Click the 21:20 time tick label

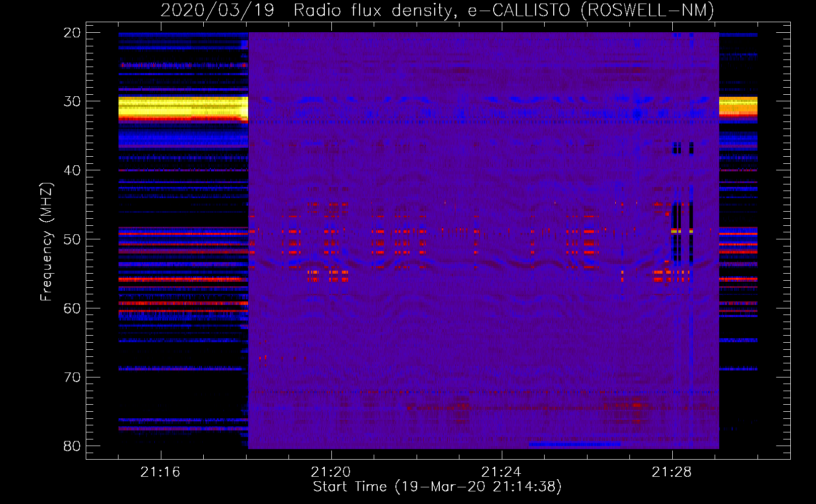[331, 472]
